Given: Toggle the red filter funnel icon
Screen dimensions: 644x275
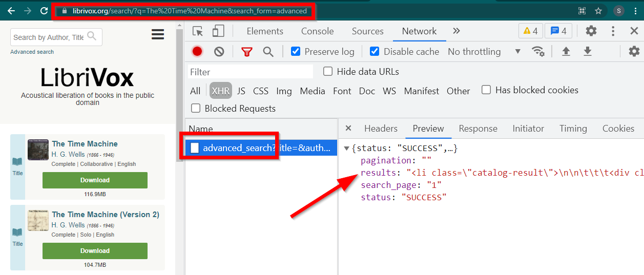Looking at the screenshot, I should (x=247, y=52).
